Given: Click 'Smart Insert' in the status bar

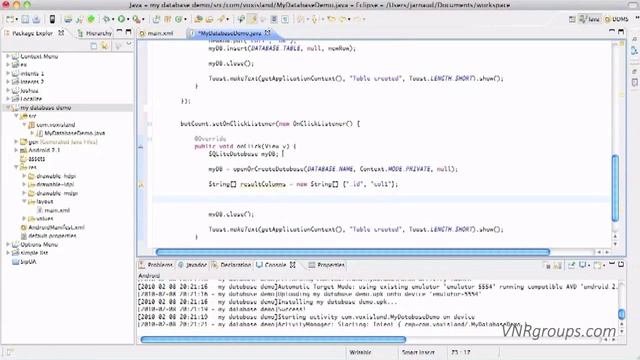Looking at the screenshot, I should click(x=418, y=352).
